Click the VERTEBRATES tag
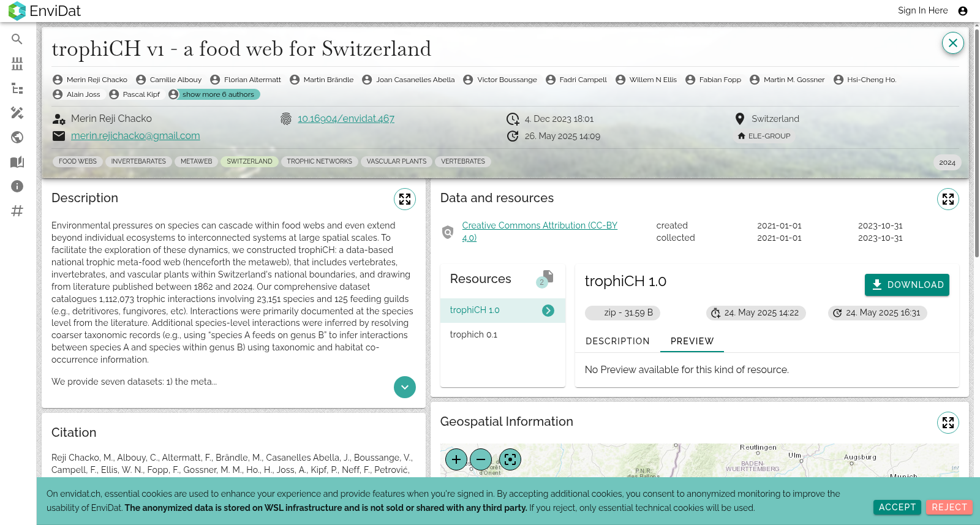 [x=463, y=162]
